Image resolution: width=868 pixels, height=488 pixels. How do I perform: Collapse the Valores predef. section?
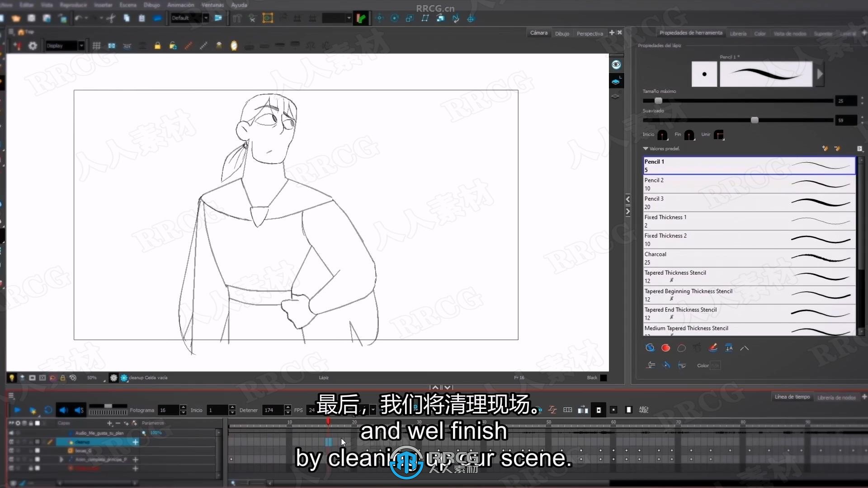(646, 149)
